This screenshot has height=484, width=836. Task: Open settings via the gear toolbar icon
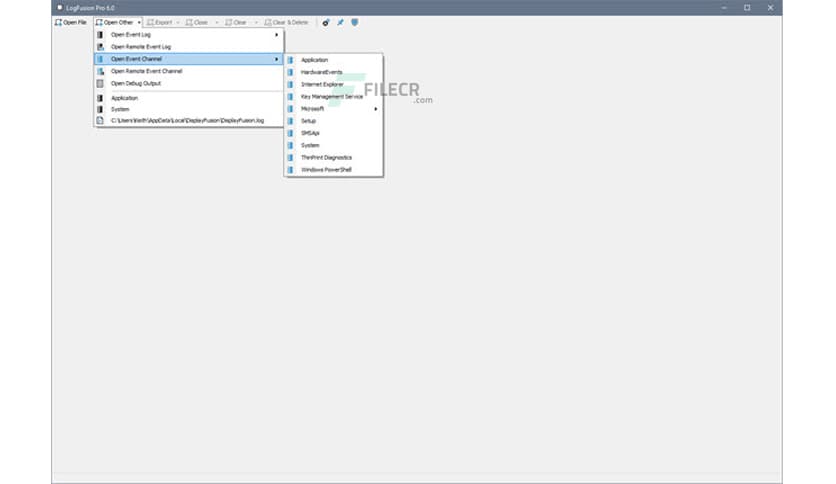click(326, 22)
